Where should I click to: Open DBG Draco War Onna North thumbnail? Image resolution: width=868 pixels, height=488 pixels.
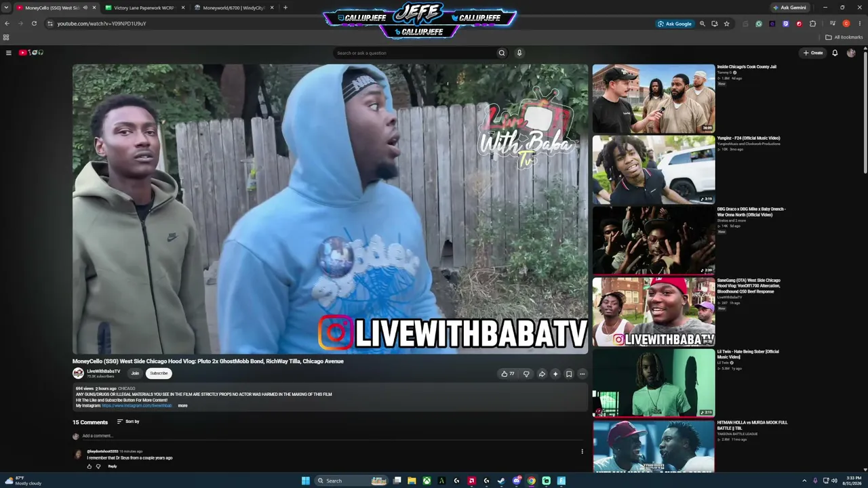(x=654, y=241)
